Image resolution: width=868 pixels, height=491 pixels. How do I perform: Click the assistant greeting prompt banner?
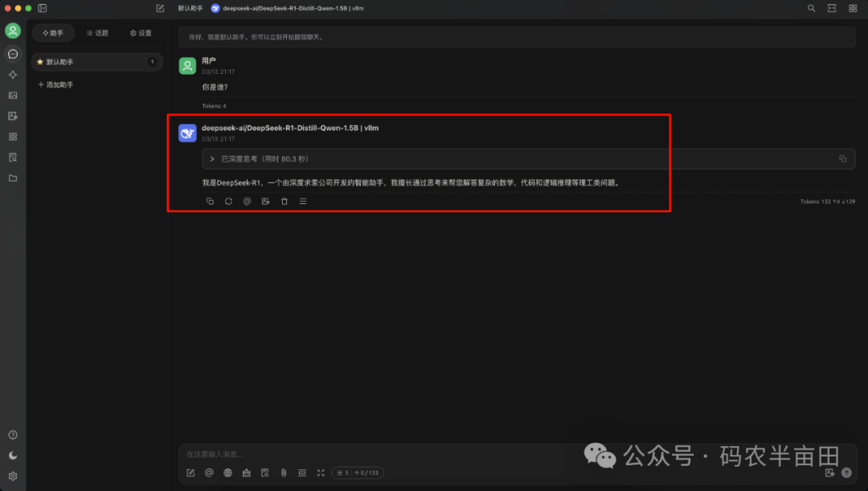pyautogui.click(x=517, y=37)
